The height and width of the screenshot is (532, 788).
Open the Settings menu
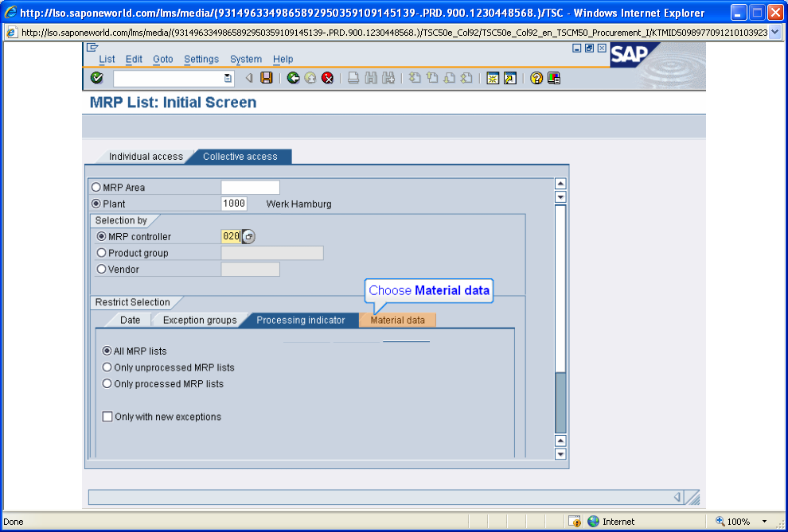pos(201,59)
